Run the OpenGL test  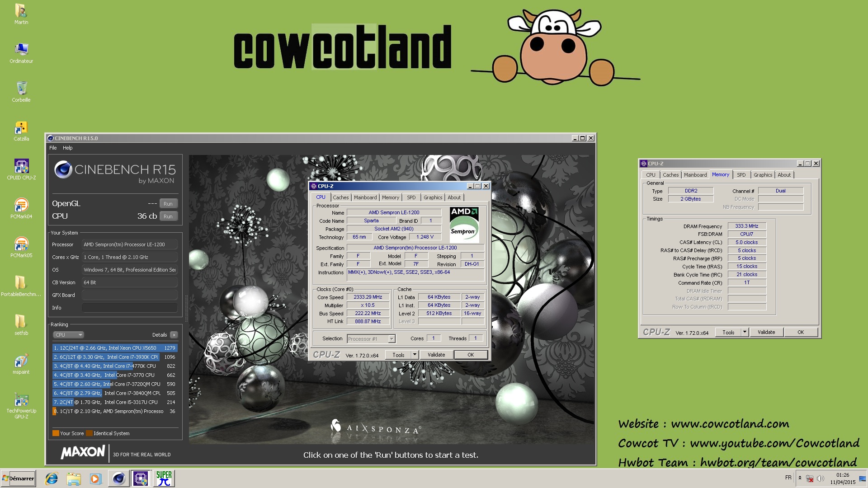[168, 204]
